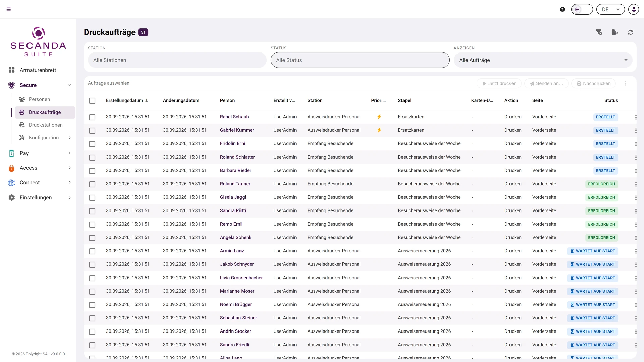The image size is (644, 362).
Task: Click the Senden an... button
Action: [546, 83]
